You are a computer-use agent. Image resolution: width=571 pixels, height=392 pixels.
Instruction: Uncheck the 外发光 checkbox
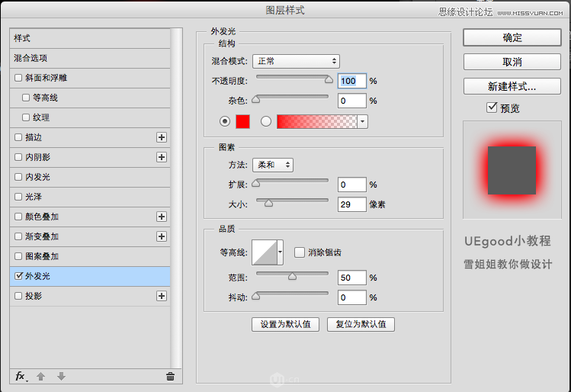coord(18,276)
